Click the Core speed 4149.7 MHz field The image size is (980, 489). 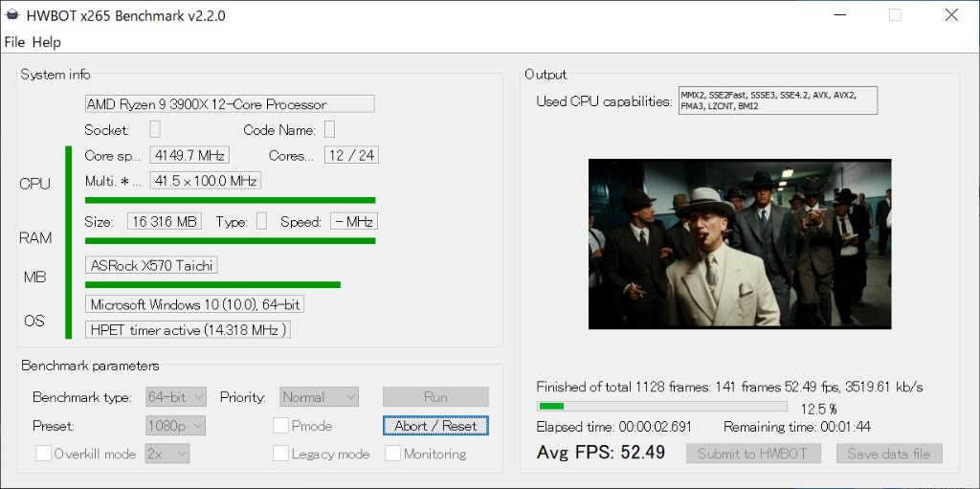coord(189,155)
